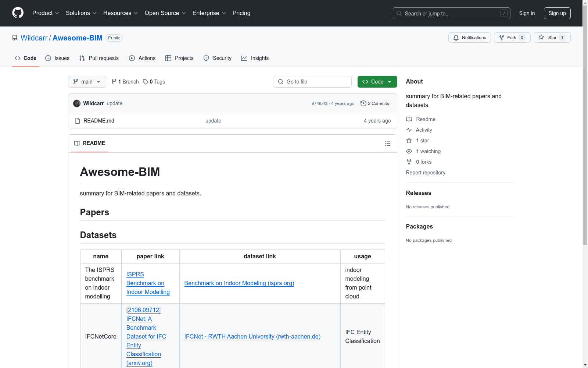Expand the Open Source menu
588x368 pixels.
165,13
